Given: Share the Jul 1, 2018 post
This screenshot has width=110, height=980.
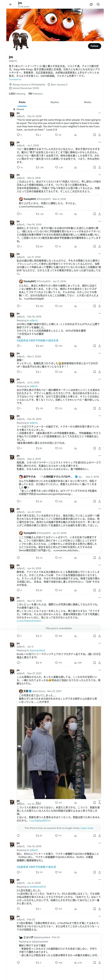Looking at the screenshot, I should (99, 167).
